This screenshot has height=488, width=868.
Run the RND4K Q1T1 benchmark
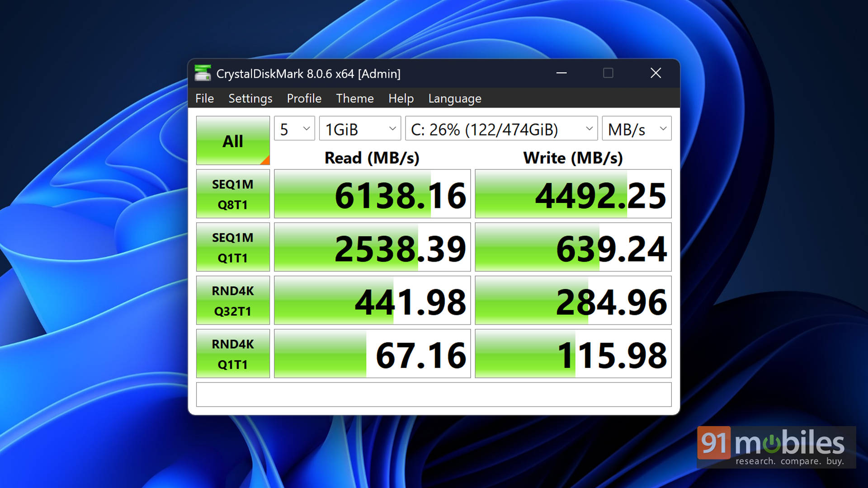coord(233,354)
